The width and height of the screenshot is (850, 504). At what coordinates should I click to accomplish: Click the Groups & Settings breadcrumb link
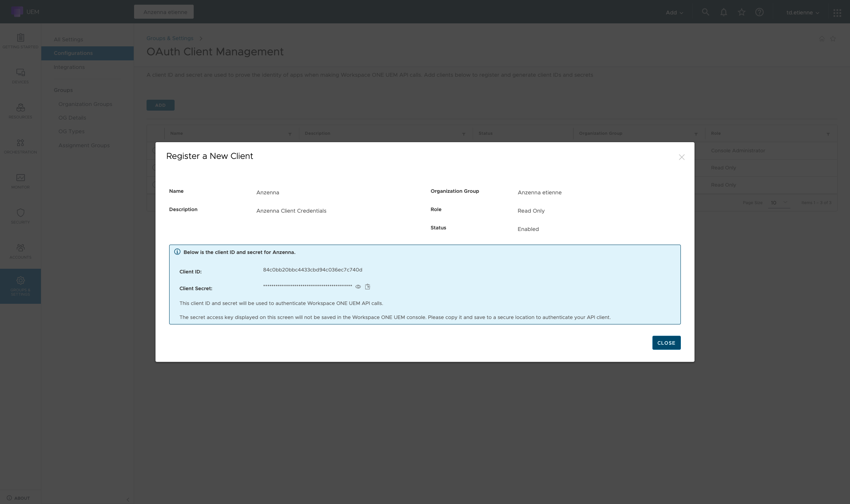tap(170, 38)
